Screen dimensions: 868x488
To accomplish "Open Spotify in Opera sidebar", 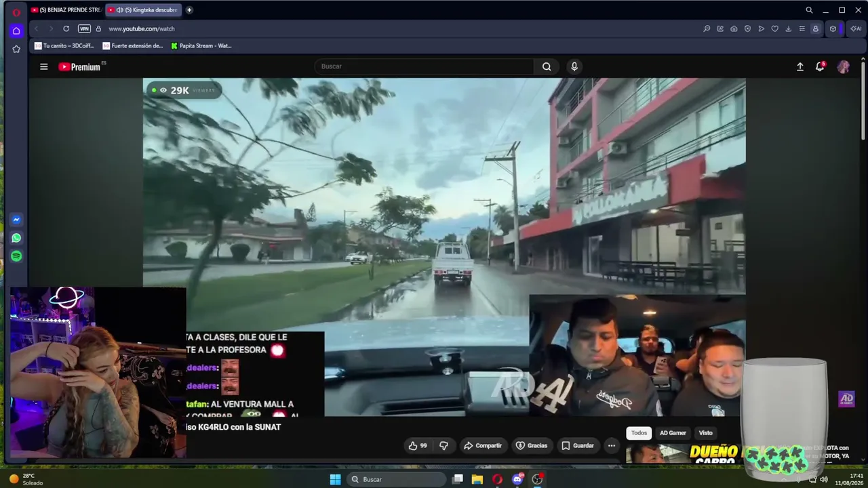I will [x=16, y=256].
